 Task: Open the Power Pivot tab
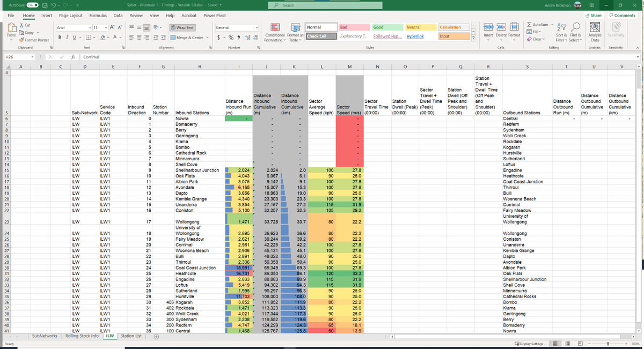click(214, 16)
